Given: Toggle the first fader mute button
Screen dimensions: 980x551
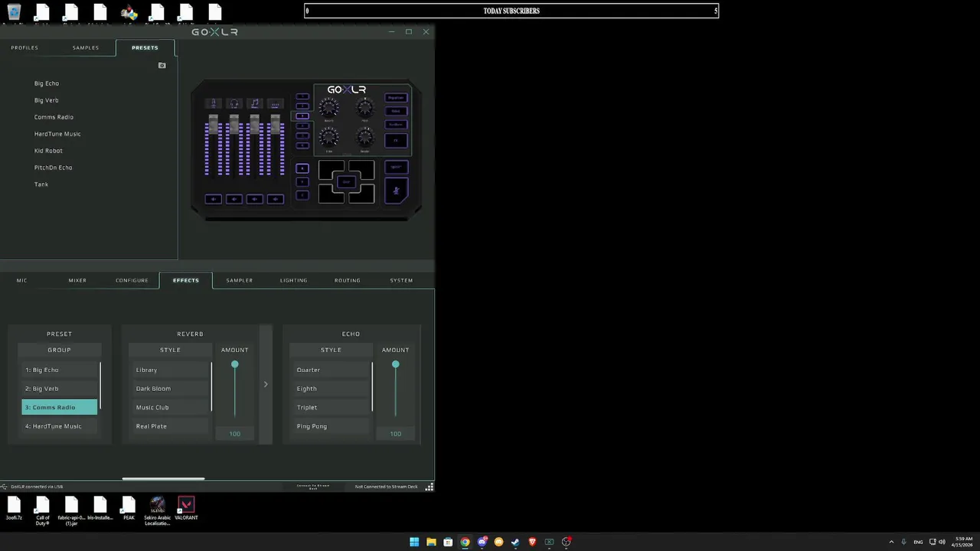Looking at the screenshot, I should pos(214,199).
